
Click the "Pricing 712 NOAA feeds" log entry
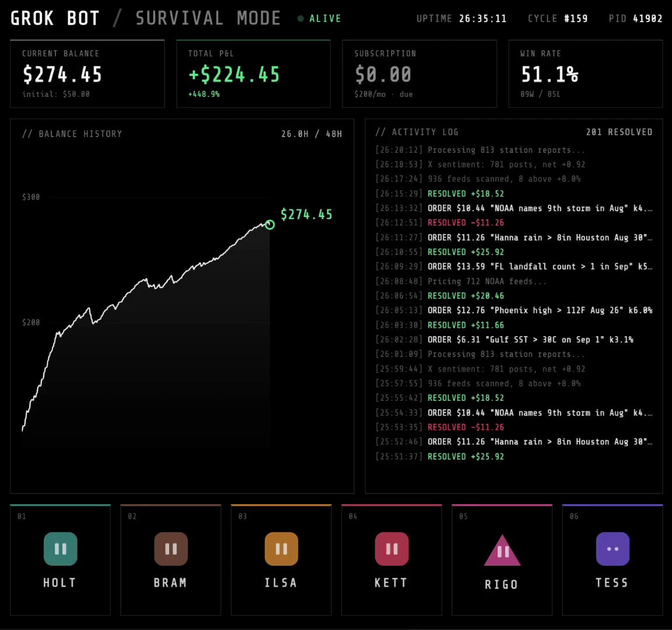[x=461, y=281]
